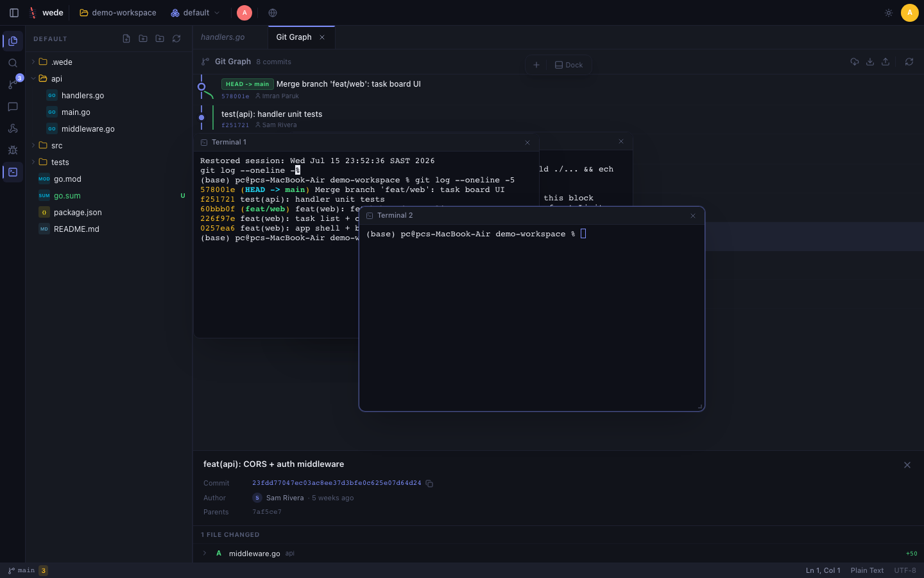Image resolution: width=924 pixels, height=578 pixels.
Task: Click the Git Graph push upload icon
Action: click(886, 62)
